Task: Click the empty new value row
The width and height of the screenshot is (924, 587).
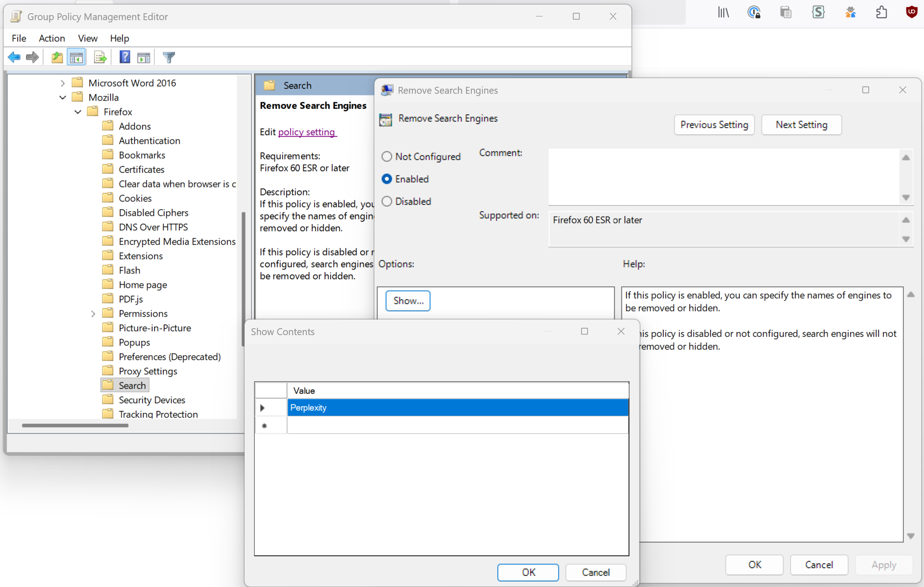Action: (457, 426)
